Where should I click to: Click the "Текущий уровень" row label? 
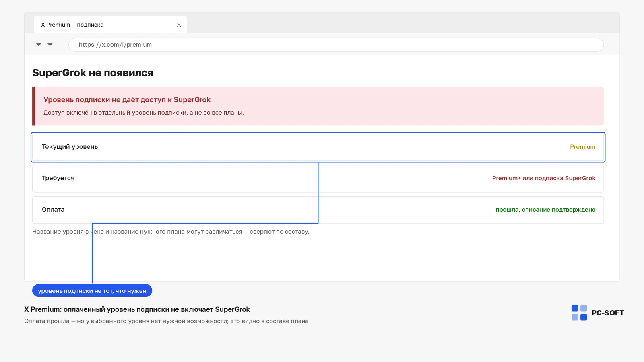tap(70, 147)
